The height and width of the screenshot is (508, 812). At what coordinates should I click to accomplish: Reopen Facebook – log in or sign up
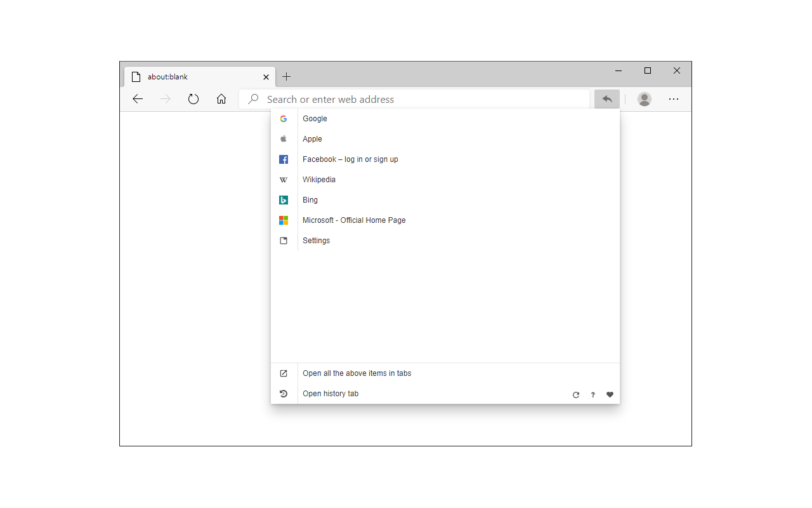[x=445, y=159]
